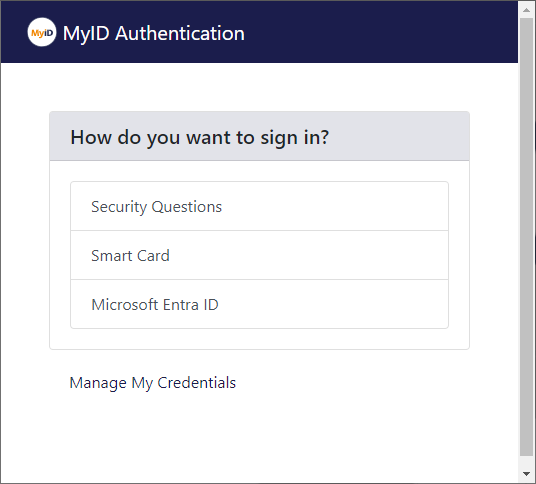Open the Manage My Credentials link
The width and height of the screenshot is (536, 484).
pyautogui.click(x=152, y=383)
